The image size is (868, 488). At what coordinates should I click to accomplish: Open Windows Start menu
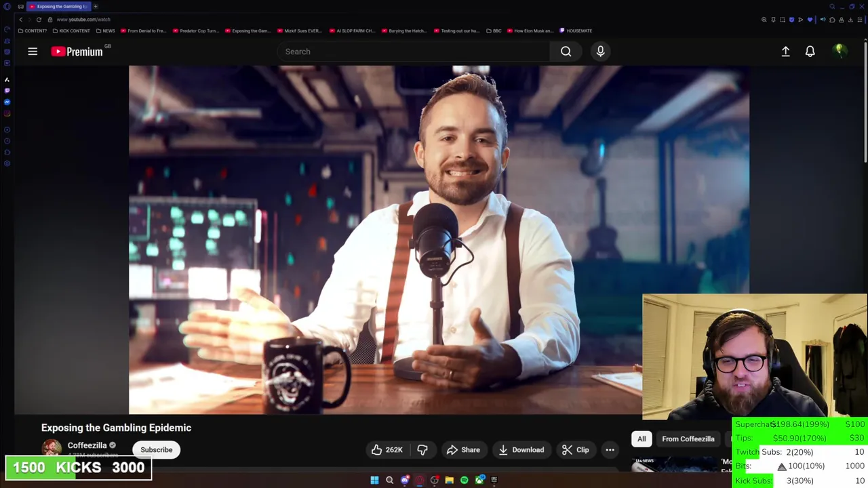pos(374,480)
